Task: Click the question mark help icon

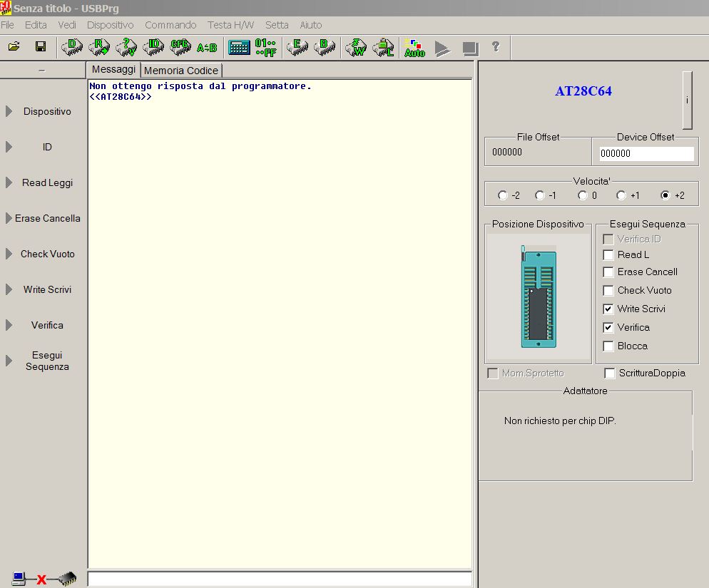Action: click(x=496, y=46)
